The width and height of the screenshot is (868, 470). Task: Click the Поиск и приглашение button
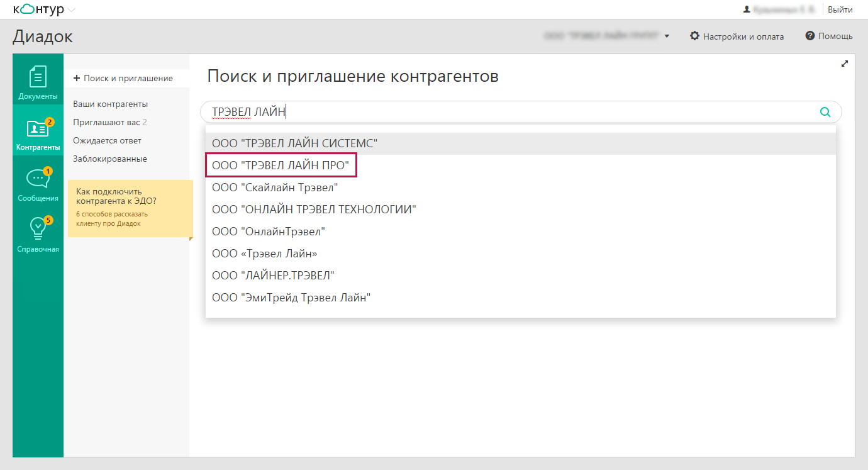[123, 78]
